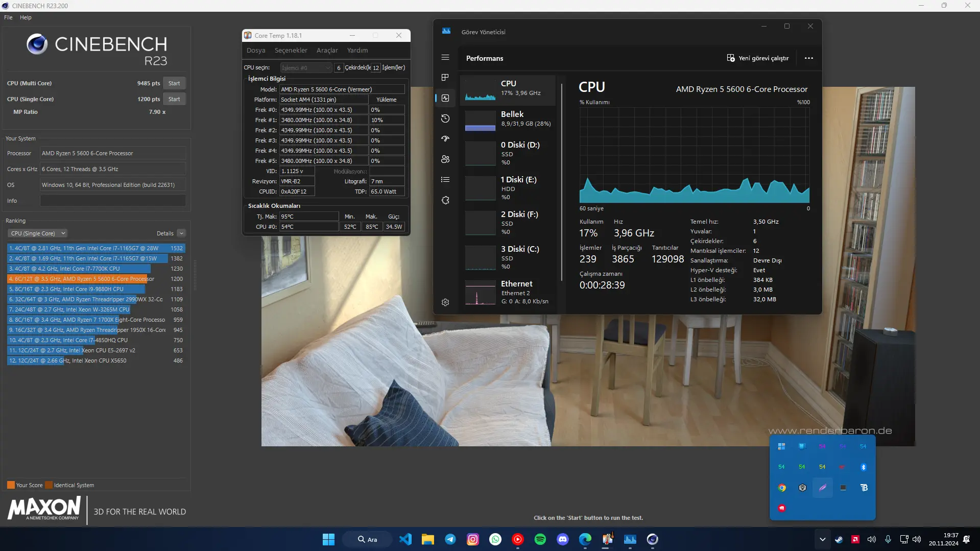Click the Steam icon in the system tray
The height and width of the screenshot is (551, 980).
point(839,539)
